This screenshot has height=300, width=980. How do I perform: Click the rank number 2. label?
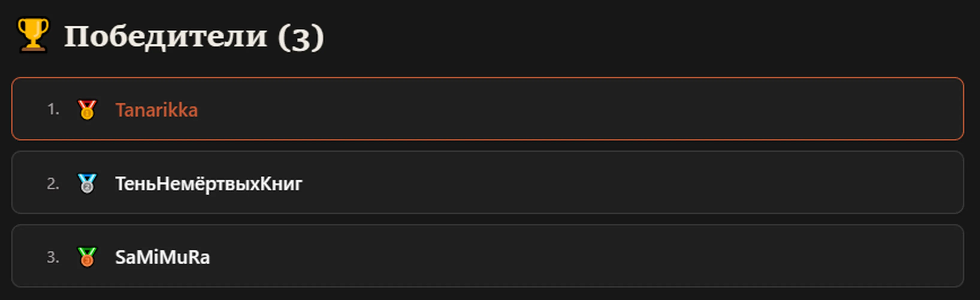click(x=53, y=184)
